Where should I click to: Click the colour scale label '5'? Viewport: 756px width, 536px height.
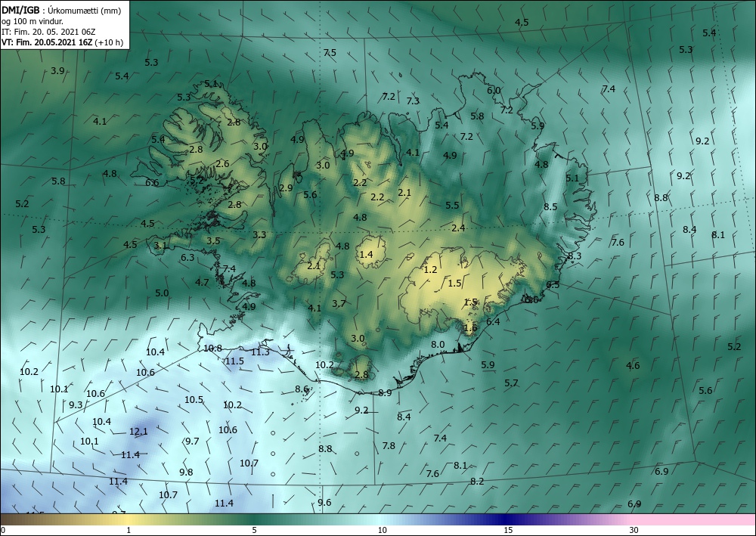pyautogui.click(x=254, y=530)
